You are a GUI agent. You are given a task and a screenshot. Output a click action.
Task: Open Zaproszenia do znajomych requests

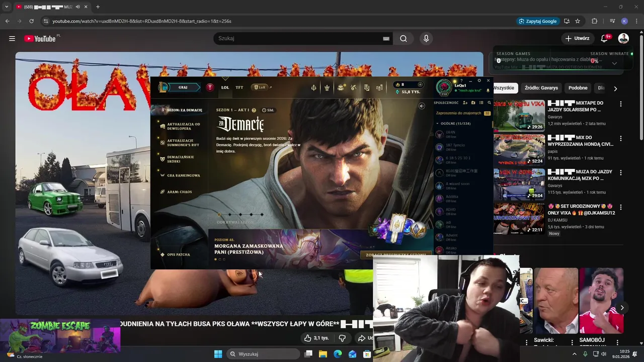(x=463, y=113)
